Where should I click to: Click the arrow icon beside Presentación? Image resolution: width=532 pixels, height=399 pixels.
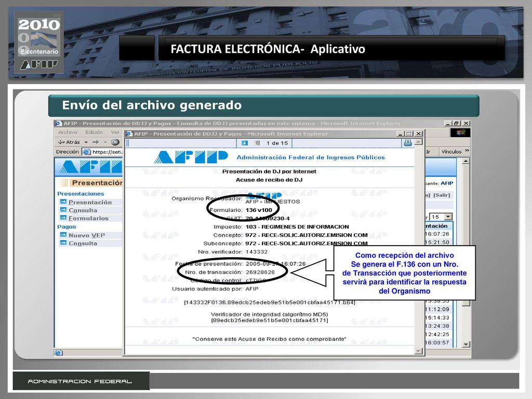tap(63, 202)
